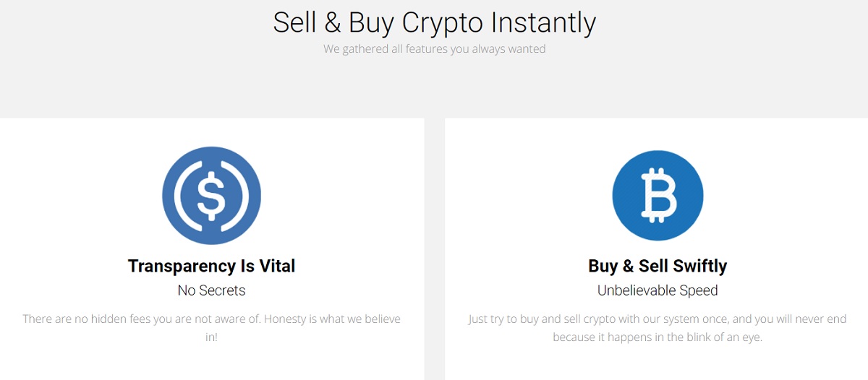This screenshot has width=868, height=380.
Task: Click the word Swiftly in right card
Action: pos(700,266)
